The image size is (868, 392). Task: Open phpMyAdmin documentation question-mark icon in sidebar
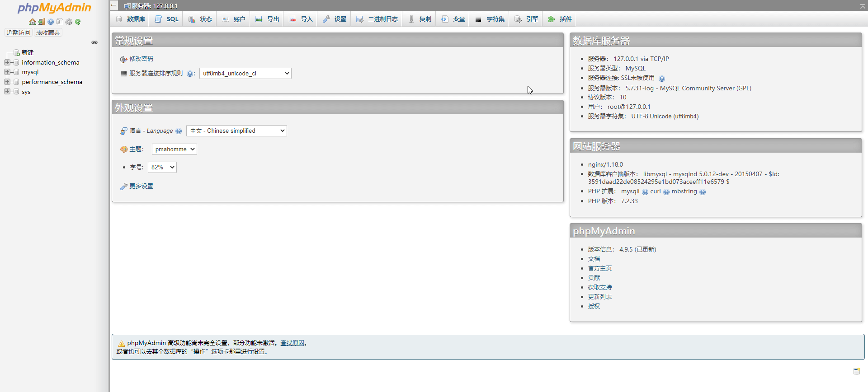pyautogui.click(x=51, y=22)
